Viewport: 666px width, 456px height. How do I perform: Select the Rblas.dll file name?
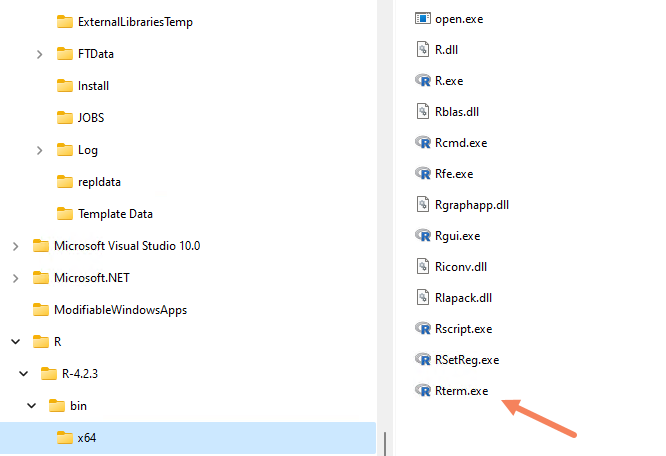(457, 112)
